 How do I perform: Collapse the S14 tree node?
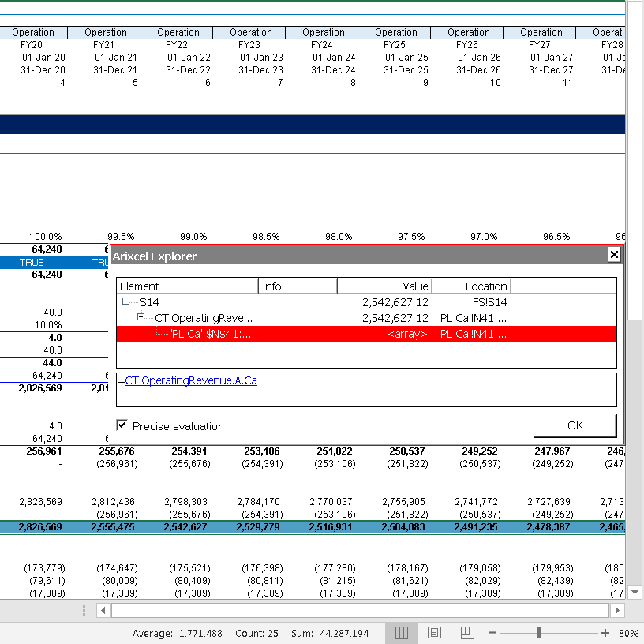pyautogui.click(x=126, y=302)
